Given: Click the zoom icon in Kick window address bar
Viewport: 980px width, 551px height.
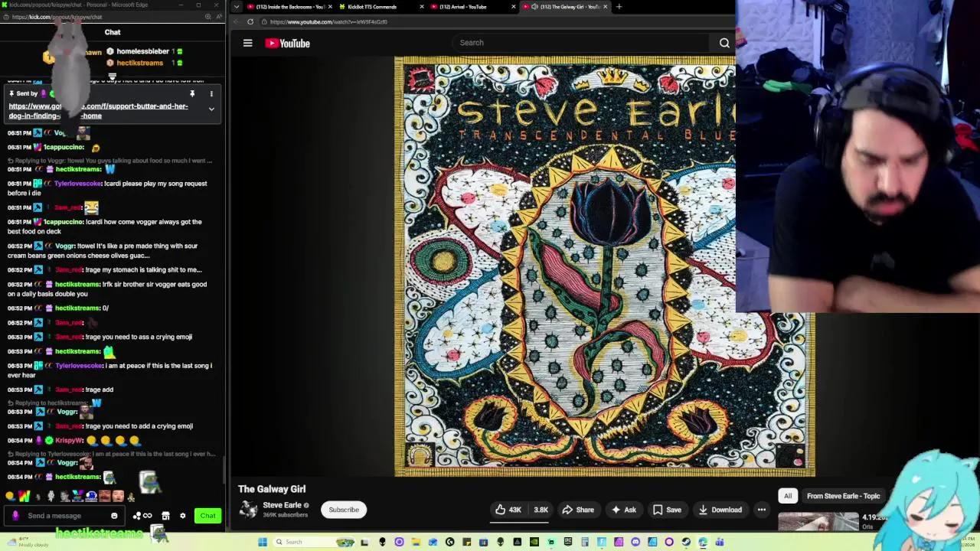Looking at the screenshot, I should tap(210, 17).
